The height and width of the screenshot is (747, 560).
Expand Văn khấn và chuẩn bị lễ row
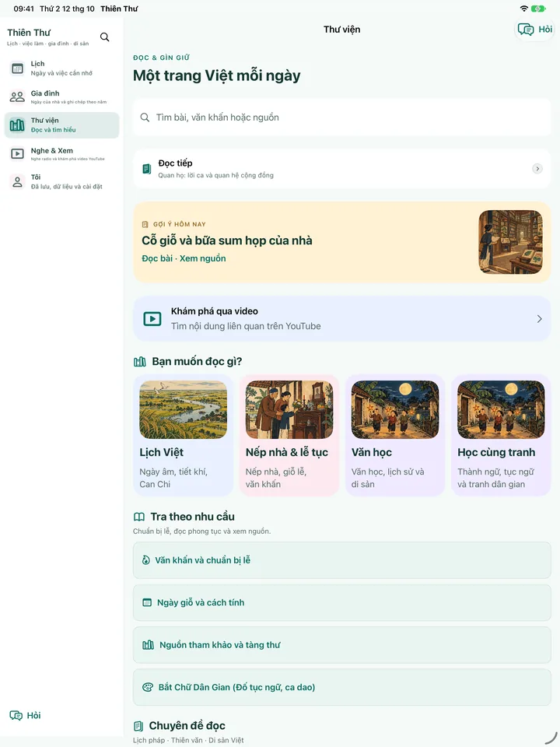coord(342,560)
